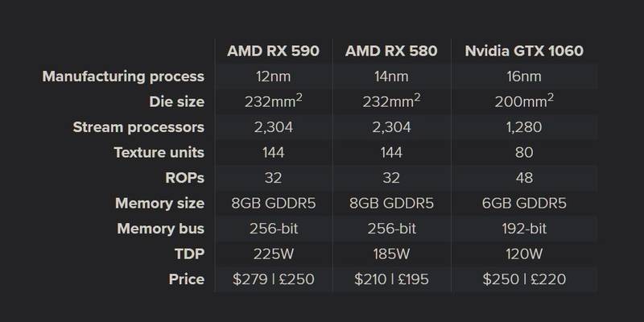Click the 6GB GDDR5 memory cell
Screen dimensions: 644x322
[524, 204]
